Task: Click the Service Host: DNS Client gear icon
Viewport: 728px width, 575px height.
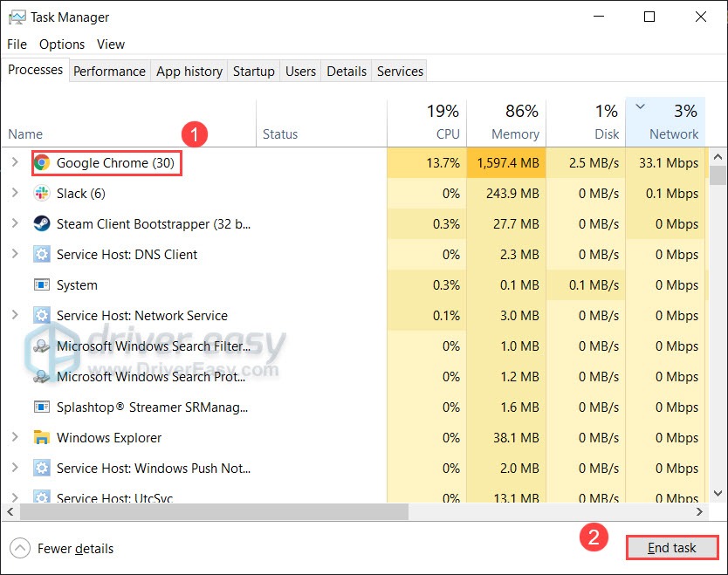Action: [x=42, y=254]
